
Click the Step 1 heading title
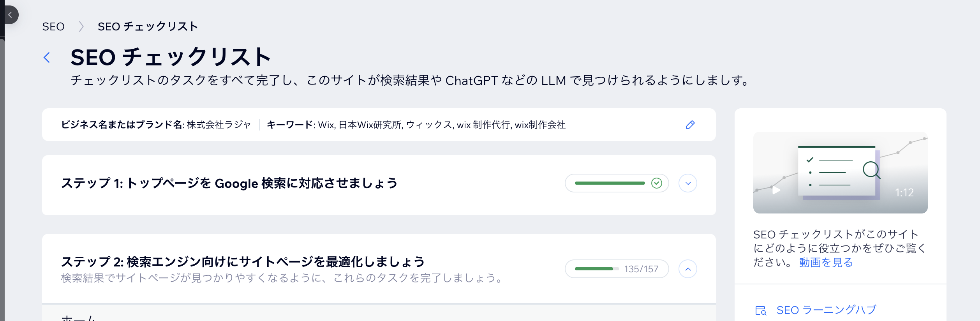click(x=229, y=183)
